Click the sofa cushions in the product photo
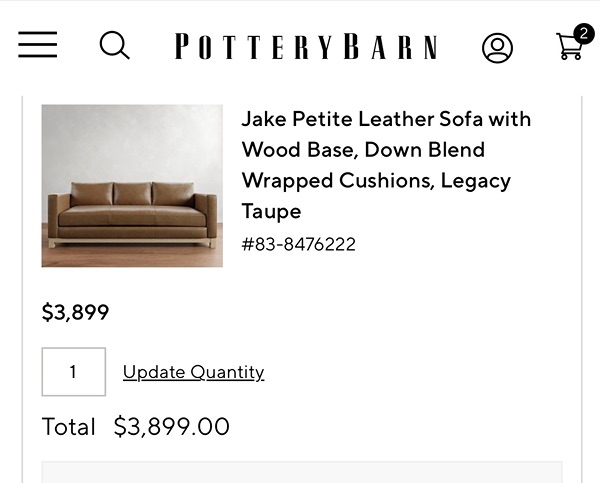 coord(132,193)
